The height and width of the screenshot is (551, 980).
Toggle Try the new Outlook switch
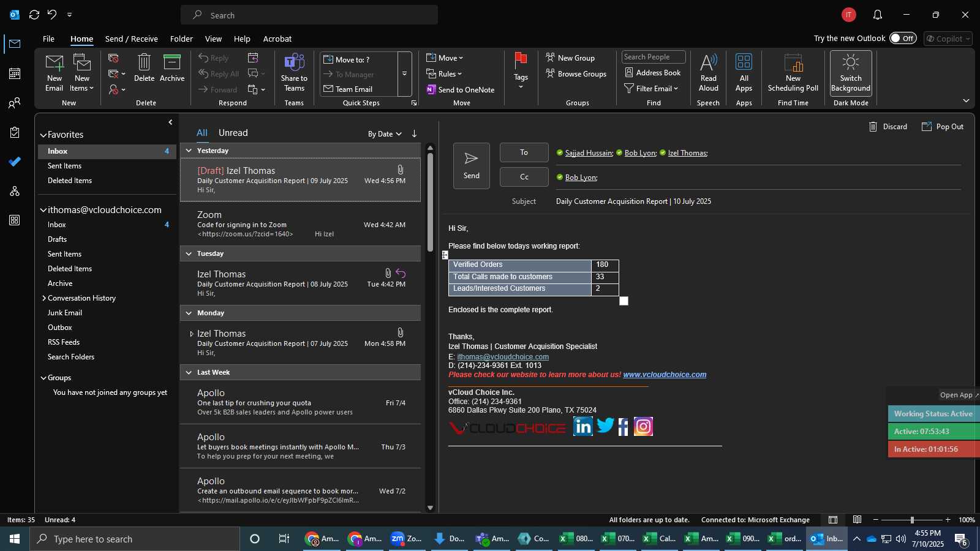903,39
